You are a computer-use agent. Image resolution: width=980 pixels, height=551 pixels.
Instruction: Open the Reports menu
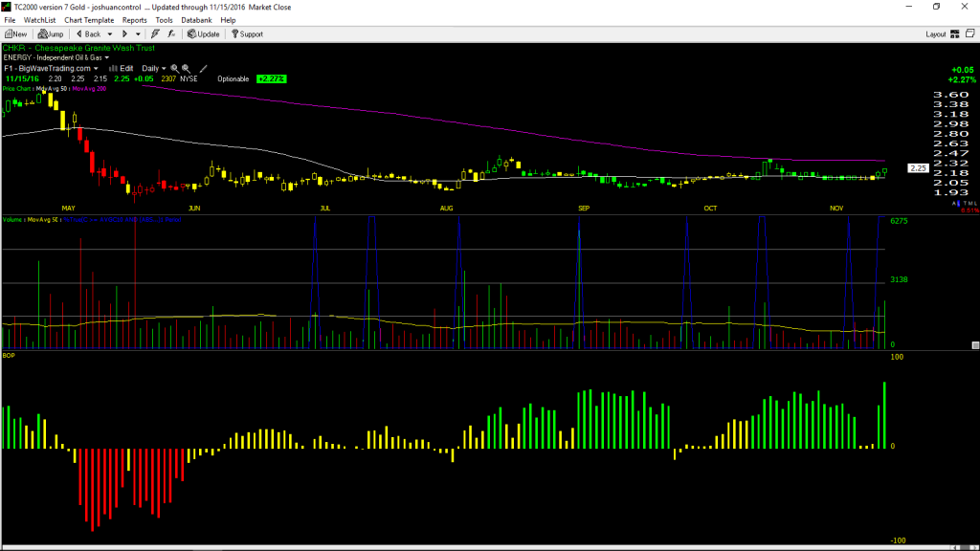tap(134, 20)
